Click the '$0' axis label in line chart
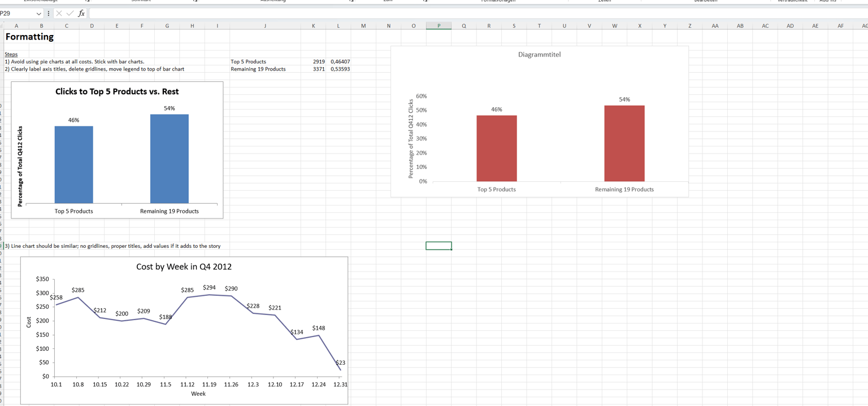The width and height of the screenshot is (868, 406). coord(46,377)
